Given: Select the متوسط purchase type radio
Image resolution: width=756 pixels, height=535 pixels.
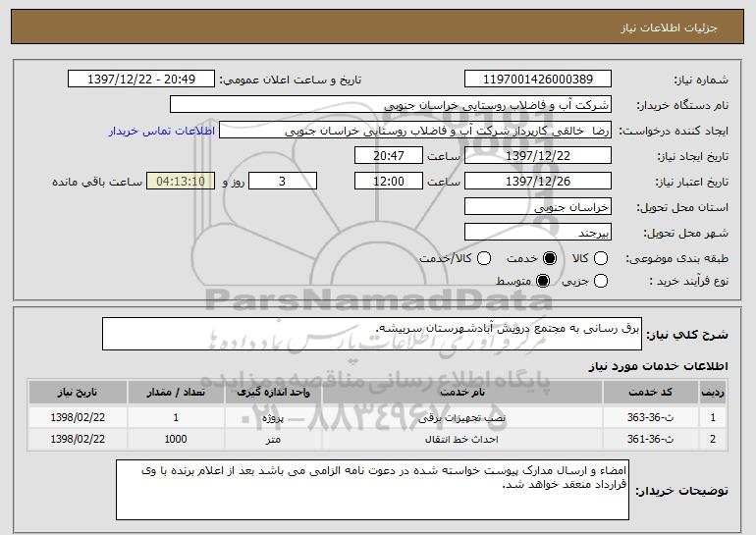Looking at the screenshot, I should [x=543, y=281].
